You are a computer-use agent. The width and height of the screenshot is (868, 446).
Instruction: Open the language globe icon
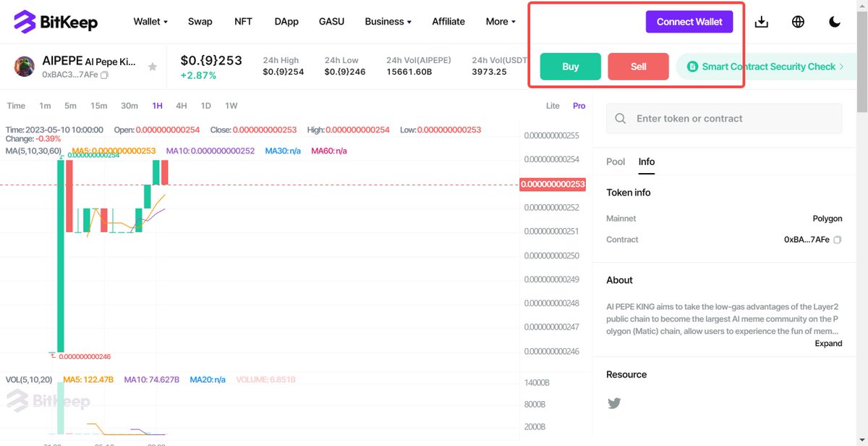(798, 22)
